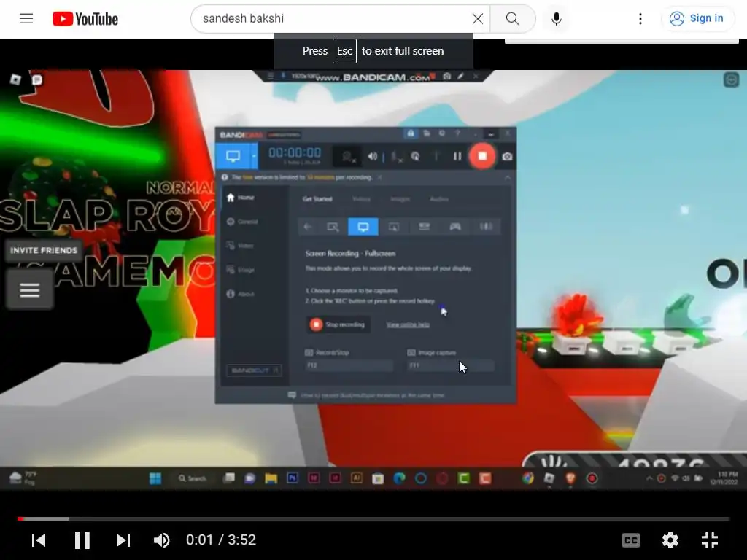Click Bandicam's back arrow mode icon
Image resolution: width=747 pixels, height=560 pixels.
coord(308,227)
